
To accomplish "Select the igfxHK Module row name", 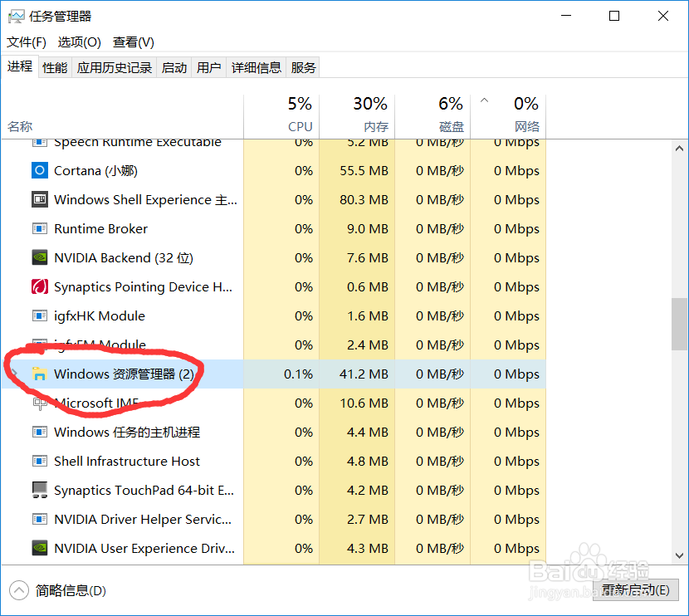I will pos(100,315).
